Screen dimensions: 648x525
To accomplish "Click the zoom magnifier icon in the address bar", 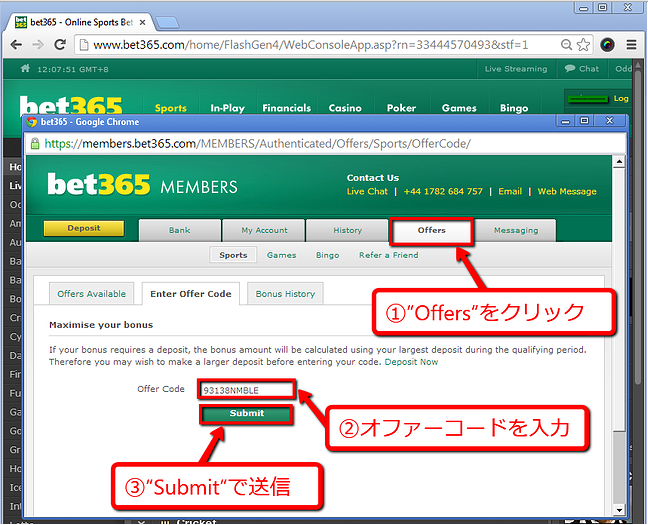I will [x=566, y=45].
